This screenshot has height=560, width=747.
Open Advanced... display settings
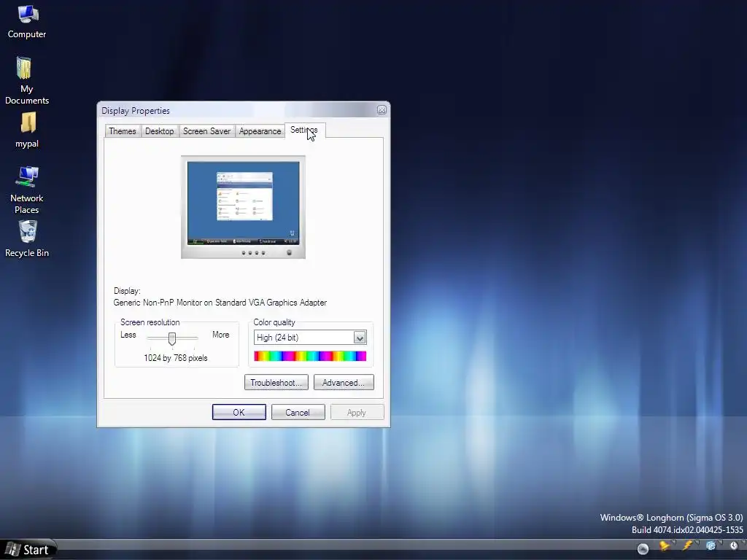(344, 382)
